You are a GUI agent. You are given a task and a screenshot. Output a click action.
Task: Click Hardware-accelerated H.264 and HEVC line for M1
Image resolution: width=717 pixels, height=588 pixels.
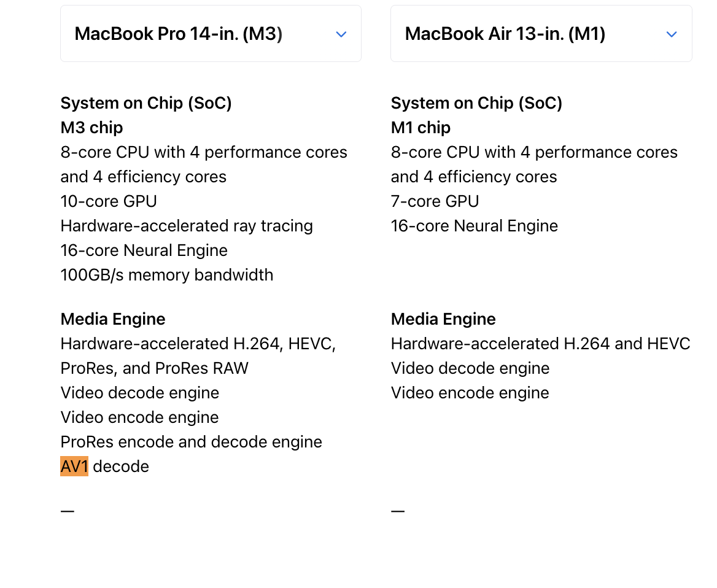540,344
